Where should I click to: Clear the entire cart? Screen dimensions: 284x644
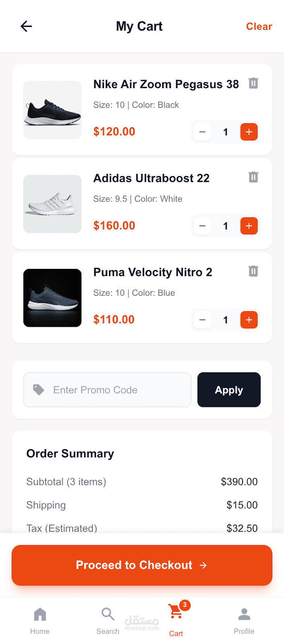pyautogui.click(x=259, y=27)
